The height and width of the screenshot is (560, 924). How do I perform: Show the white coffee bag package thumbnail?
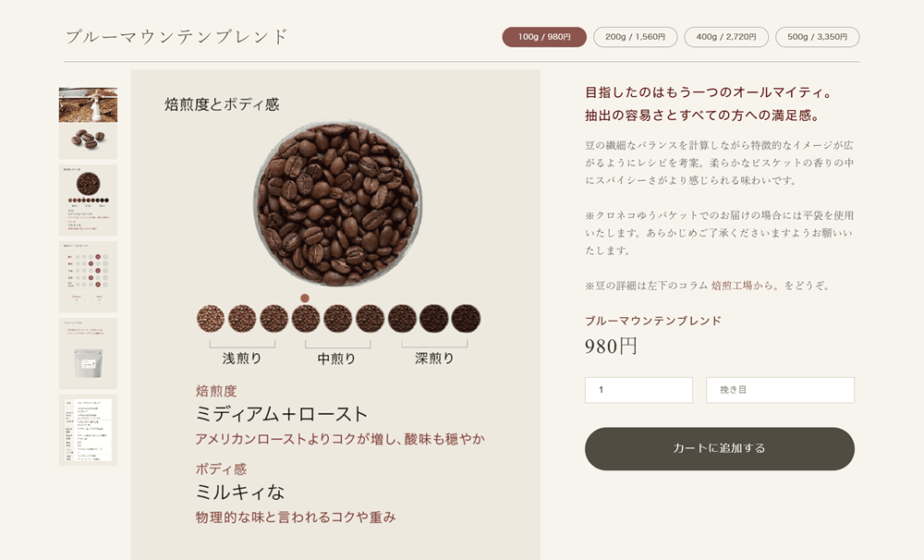(88, 354)
